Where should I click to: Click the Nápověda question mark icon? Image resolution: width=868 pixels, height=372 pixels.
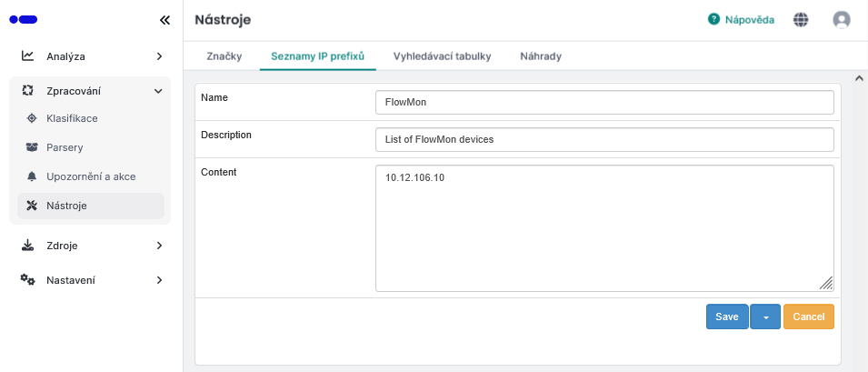click(x=713, y=20)
